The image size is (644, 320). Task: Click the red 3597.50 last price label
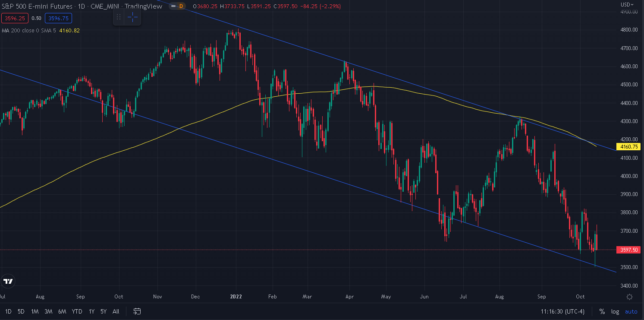click(629, 250)
